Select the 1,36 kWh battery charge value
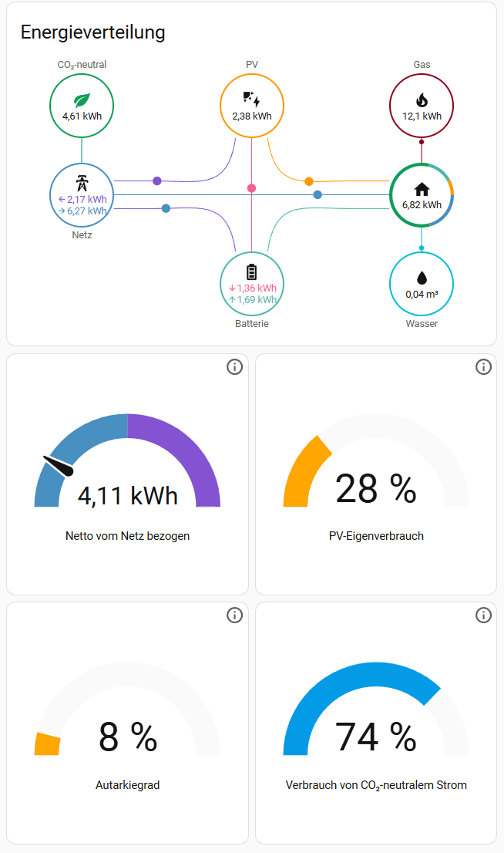 tap(253, 288)
